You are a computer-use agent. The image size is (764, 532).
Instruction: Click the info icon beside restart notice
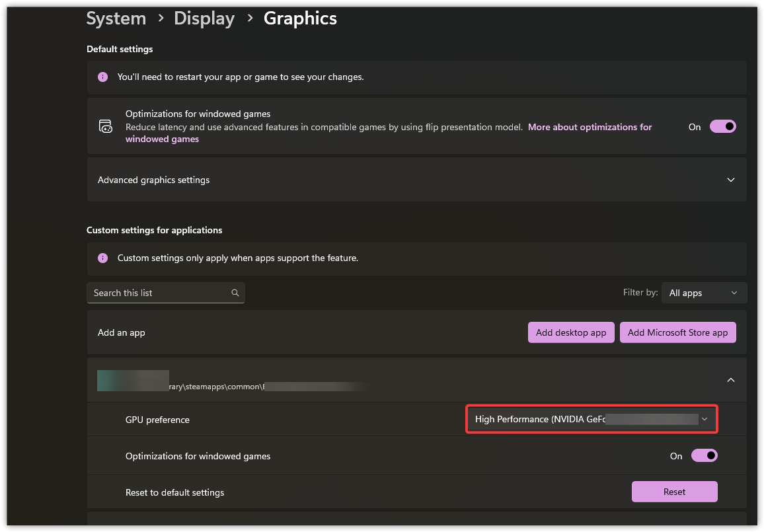102,77
